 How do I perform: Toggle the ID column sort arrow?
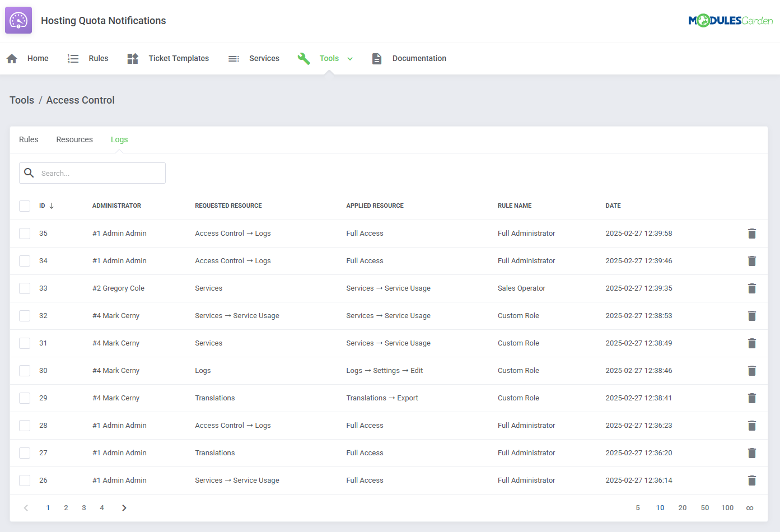(51, 206)
